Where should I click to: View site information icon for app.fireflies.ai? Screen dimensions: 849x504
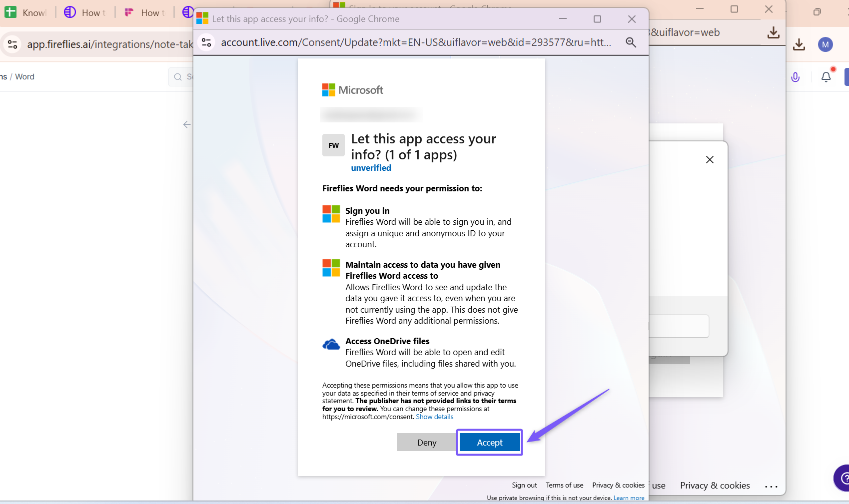[x=12, y=44]
